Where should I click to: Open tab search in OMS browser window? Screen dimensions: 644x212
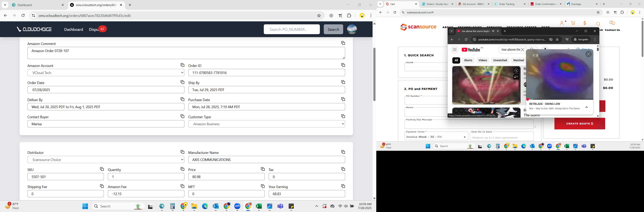5,5
